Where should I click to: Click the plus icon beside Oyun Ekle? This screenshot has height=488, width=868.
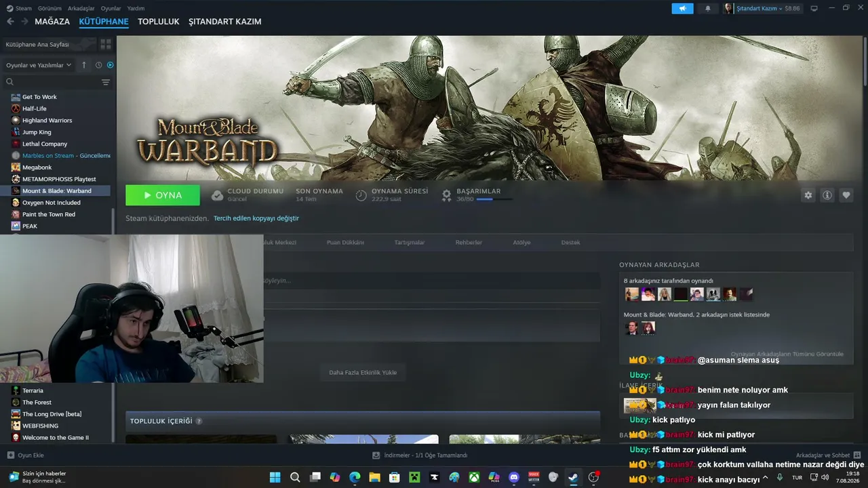click(x=10, y=455)
